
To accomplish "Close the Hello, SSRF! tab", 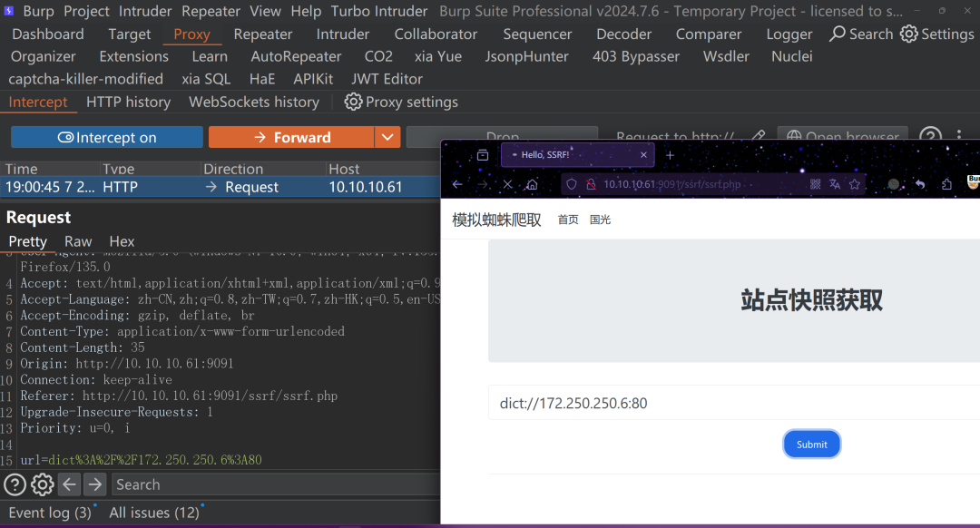I will pyautogui.click(x=643, y=155).
